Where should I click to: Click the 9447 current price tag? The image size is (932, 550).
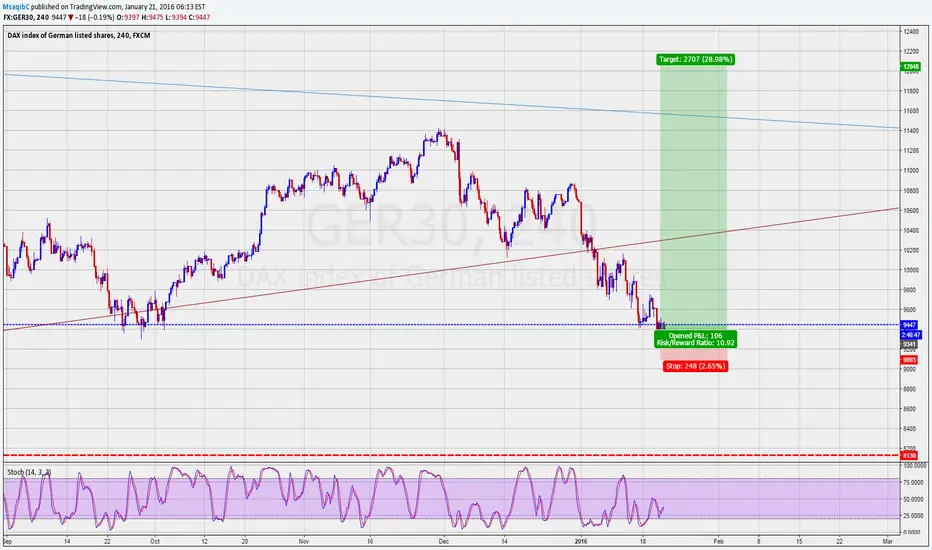click(909, 325)
